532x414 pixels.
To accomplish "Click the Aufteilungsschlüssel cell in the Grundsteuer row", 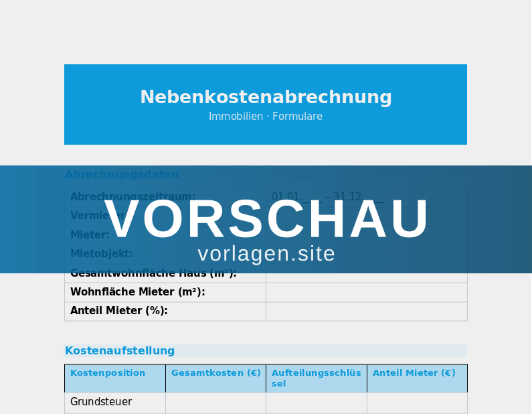I will [317, 403].
